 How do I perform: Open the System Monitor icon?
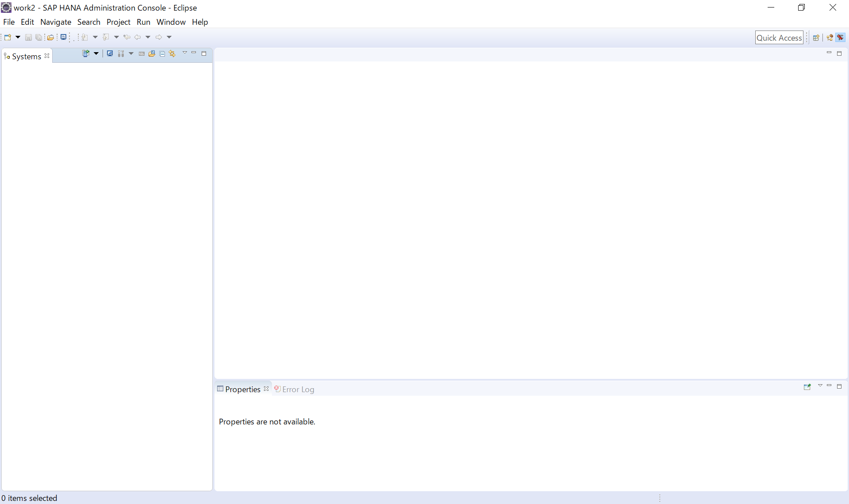point(110,53)
